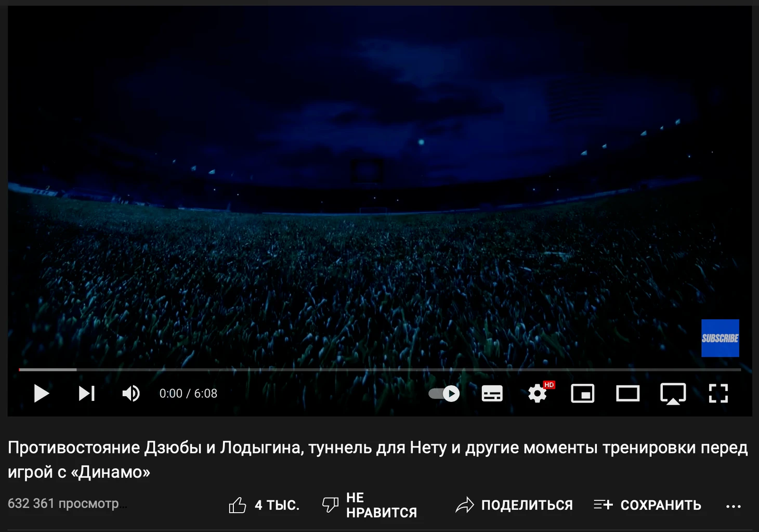Click СОХРАНИТЬ to save the video
Screen dimensions: 759x532
pos(647,505)
